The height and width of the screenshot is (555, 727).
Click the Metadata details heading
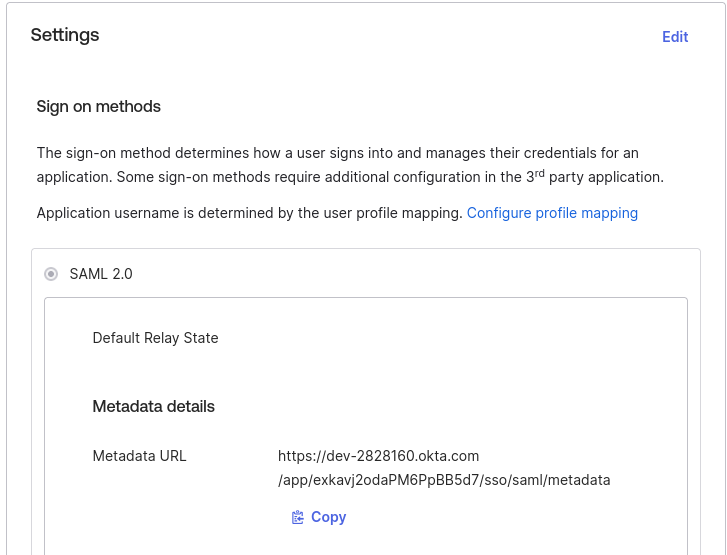coord(153,406)
